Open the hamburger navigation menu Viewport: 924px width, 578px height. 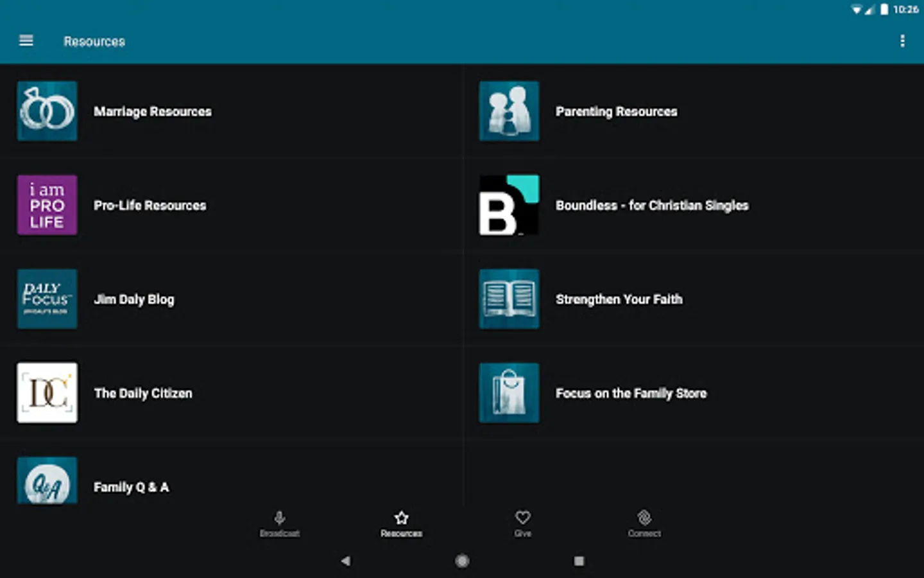(x=26, y=41)
